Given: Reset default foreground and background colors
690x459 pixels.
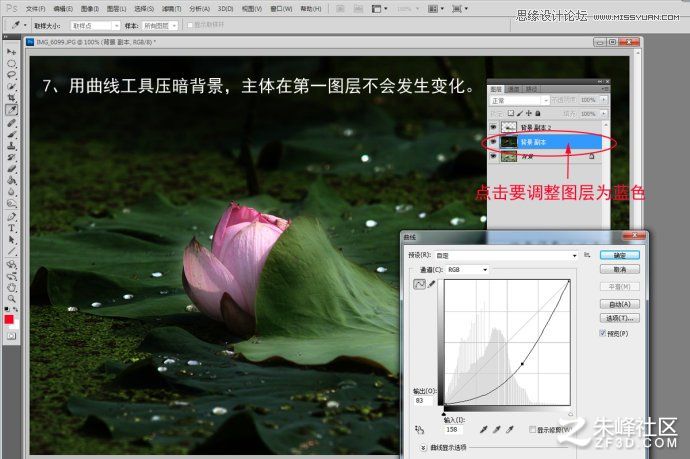Looking at the screenshot, I should tap(7, 309).
